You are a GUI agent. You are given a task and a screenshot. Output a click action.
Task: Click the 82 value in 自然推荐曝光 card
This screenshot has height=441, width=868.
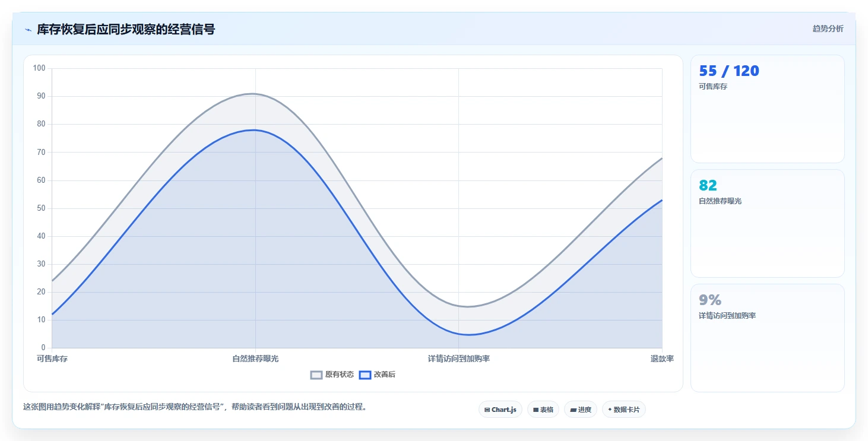coord(708,186)
